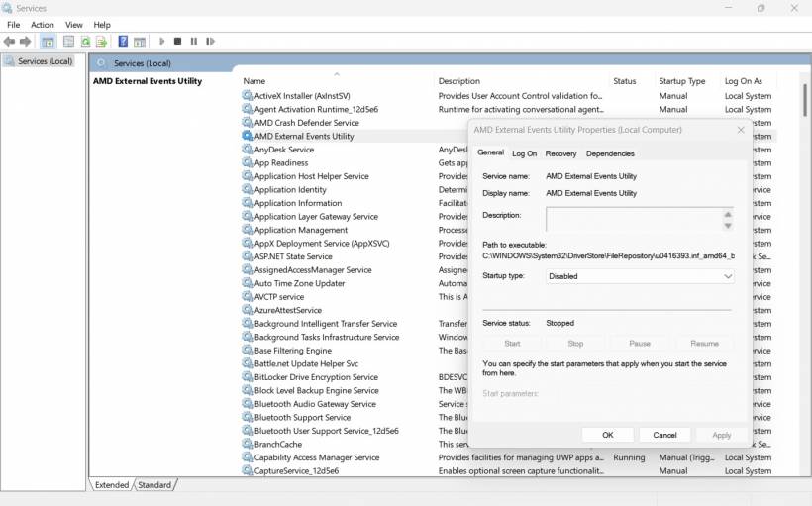Click the Restart Service toolbar icon
The width and height of the screenshot is (812, 506).
[x=210, y=41]
